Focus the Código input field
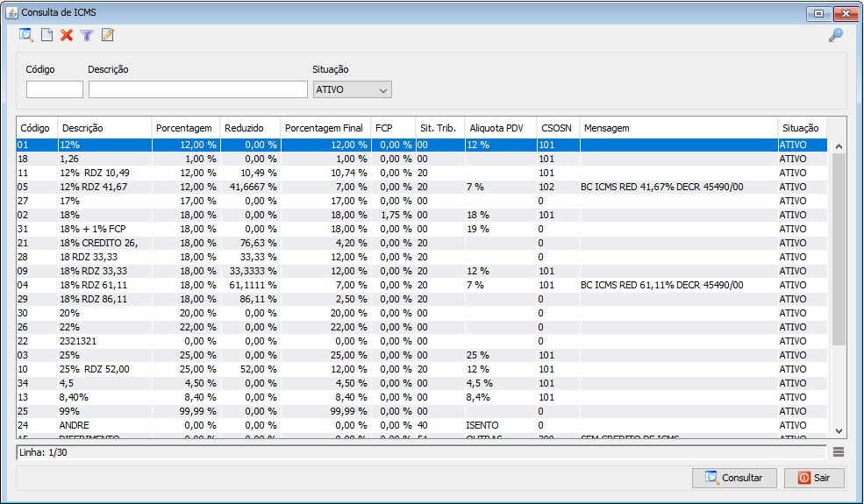This screenshot has width=864, height=504. (54, 89)
